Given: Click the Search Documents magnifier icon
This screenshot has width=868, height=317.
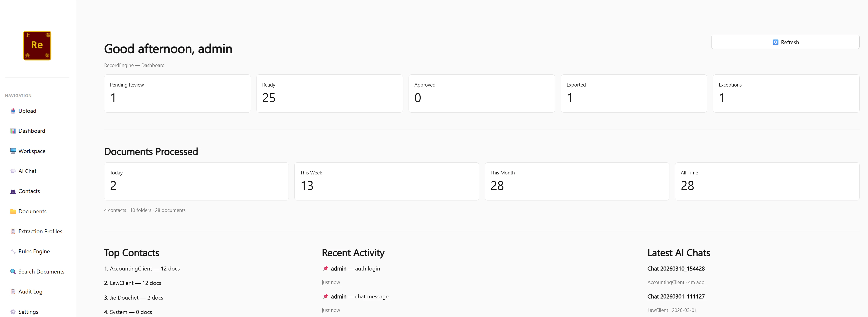Looking at the screenshot, I should coord(13,271).
